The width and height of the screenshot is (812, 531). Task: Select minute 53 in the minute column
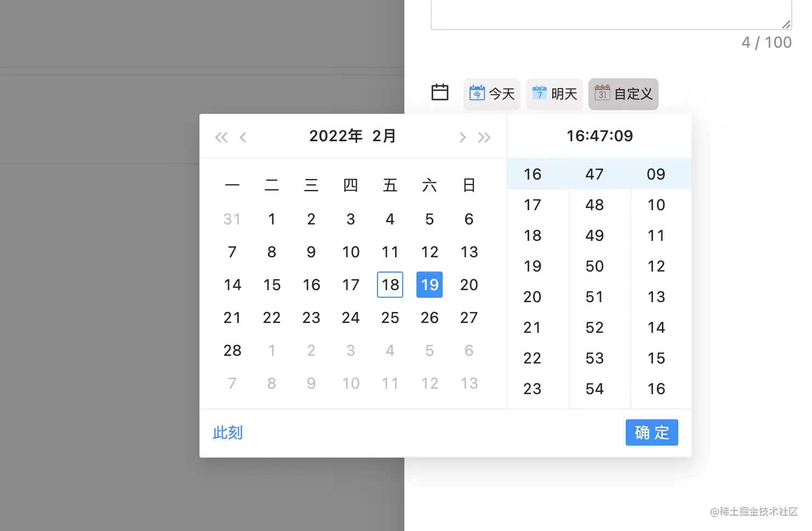(x=600, y=358)
